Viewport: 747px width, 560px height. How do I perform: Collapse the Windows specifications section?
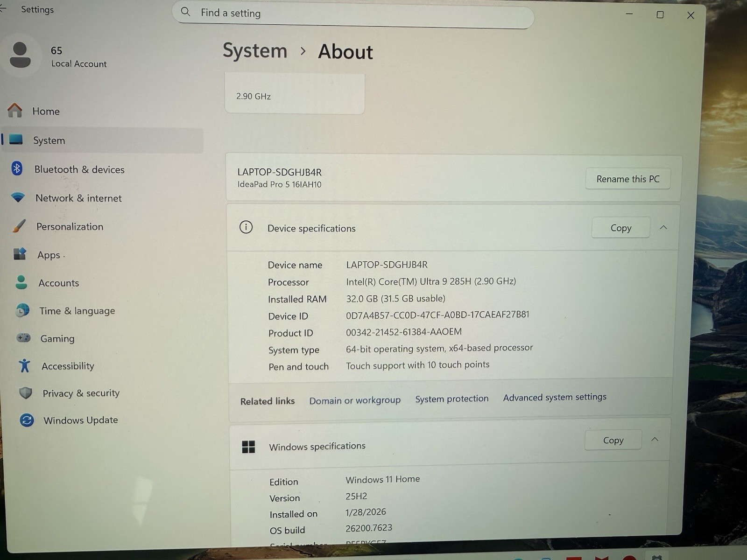click(x=655, y=439)
